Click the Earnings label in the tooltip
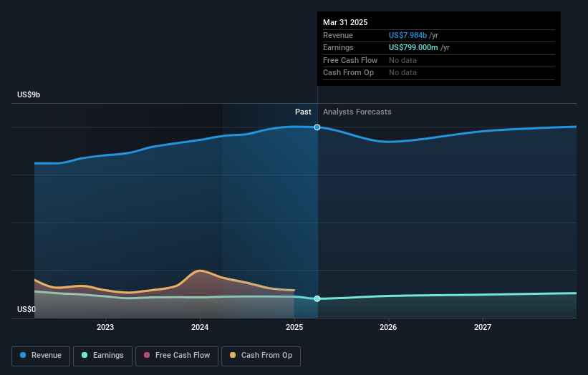Screen dimensions: 588x375 point(338,47)
